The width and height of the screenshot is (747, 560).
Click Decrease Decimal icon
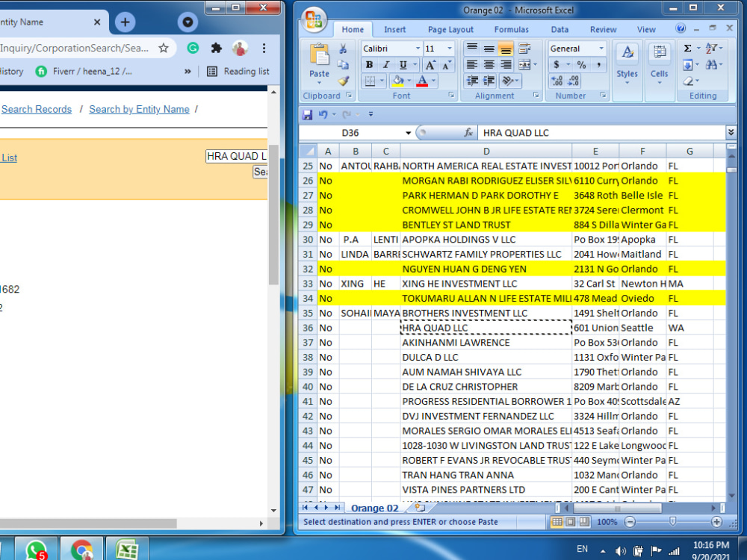(574, 81)
